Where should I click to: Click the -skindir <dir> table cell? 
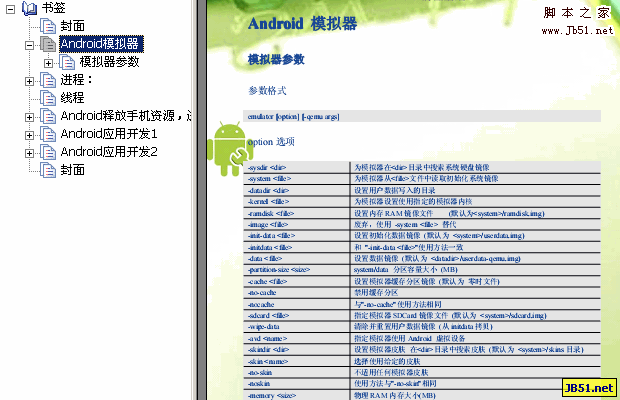point(297,349)
